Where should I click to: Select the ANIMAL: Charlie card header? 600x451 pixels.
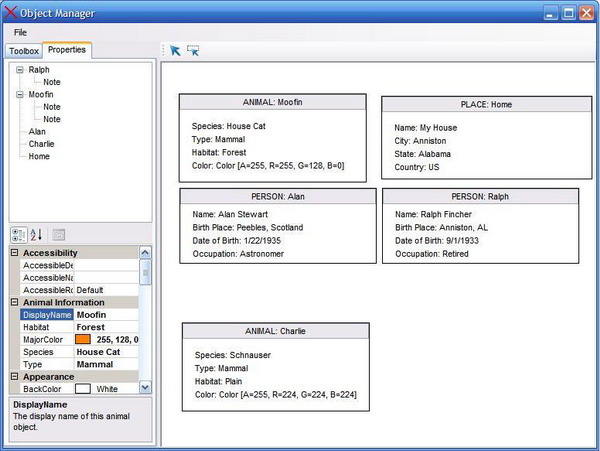click(x=275, y=331)
